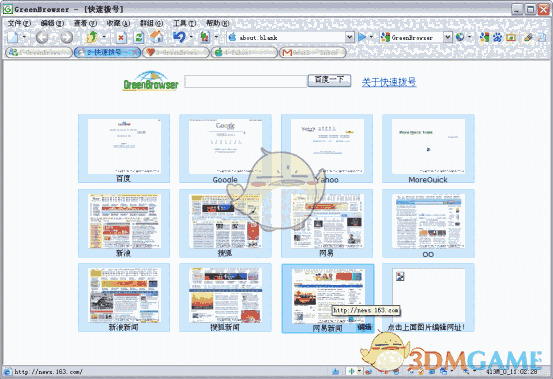
Task: Expand the New page dropdown arrow
Action: tap(24, 37)
